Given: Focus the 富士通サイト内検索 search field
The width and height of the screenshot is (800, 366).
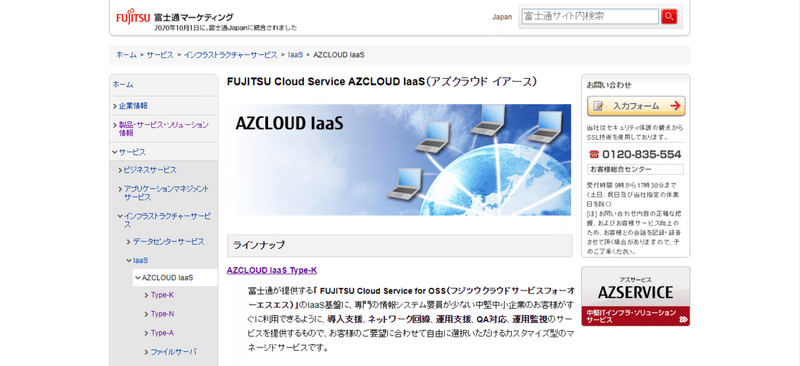Looking at the screenshot, I should click(590, 16).
